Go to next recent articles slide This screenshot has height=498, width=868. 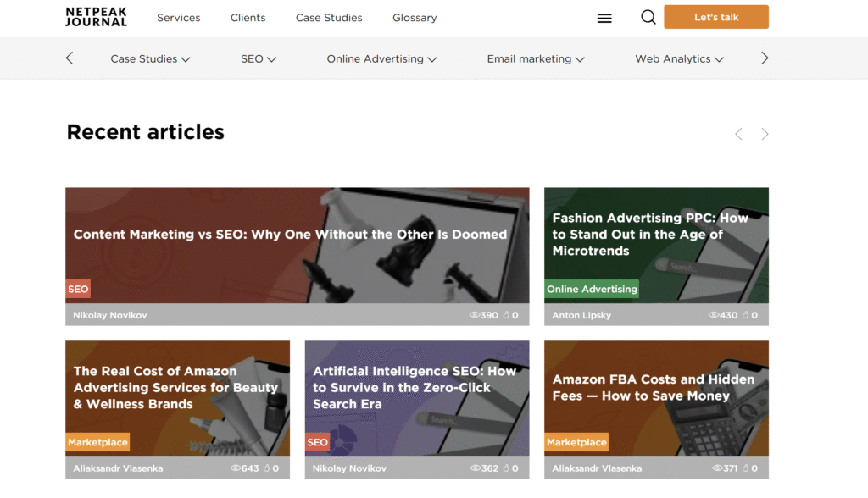[765, 134]
